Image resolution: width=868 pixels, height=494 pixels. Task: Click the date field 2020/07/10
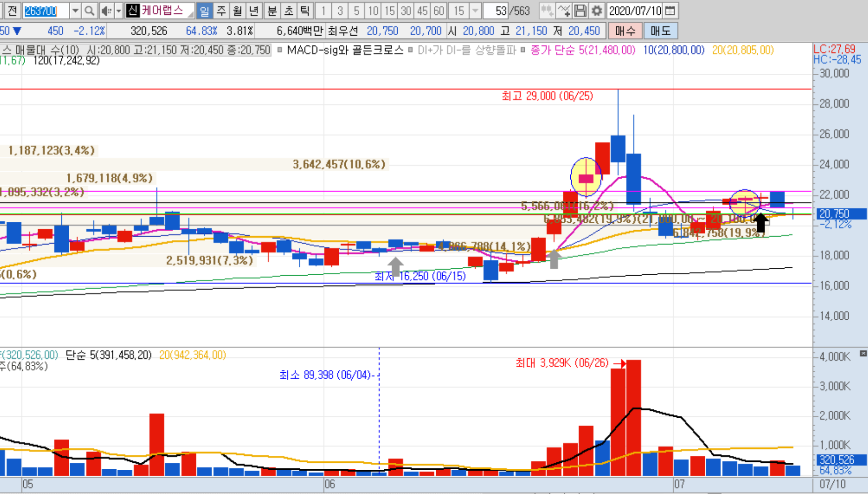(x=635, y=10)
